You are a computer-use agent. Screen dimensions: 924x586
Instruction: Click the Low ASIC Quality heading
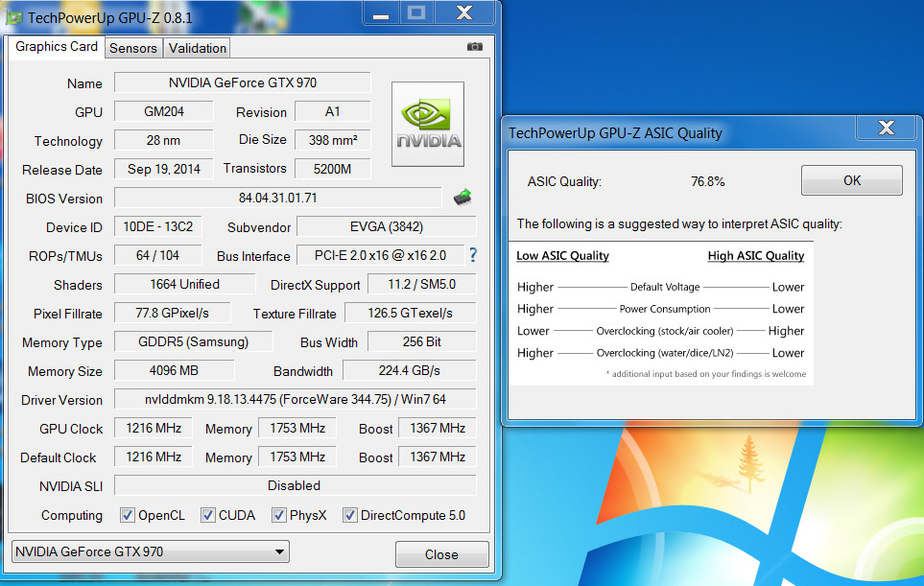563,256
